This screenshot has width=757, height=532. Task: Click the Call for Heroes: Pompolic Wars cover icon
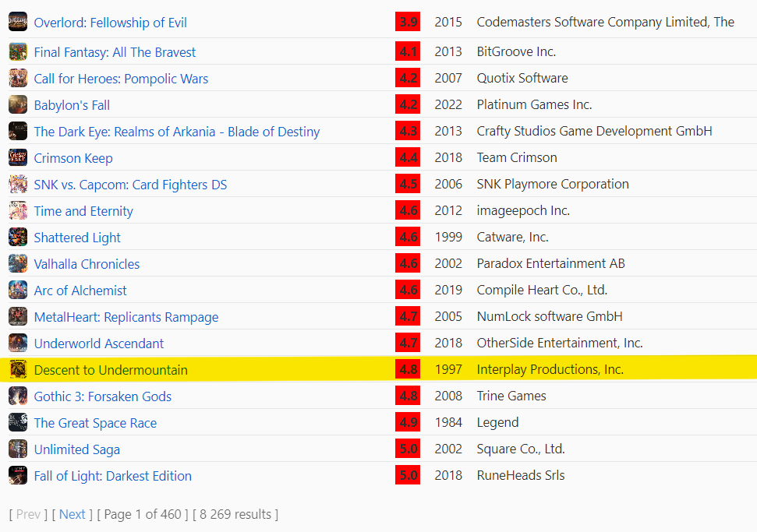[x=18, y=78]
